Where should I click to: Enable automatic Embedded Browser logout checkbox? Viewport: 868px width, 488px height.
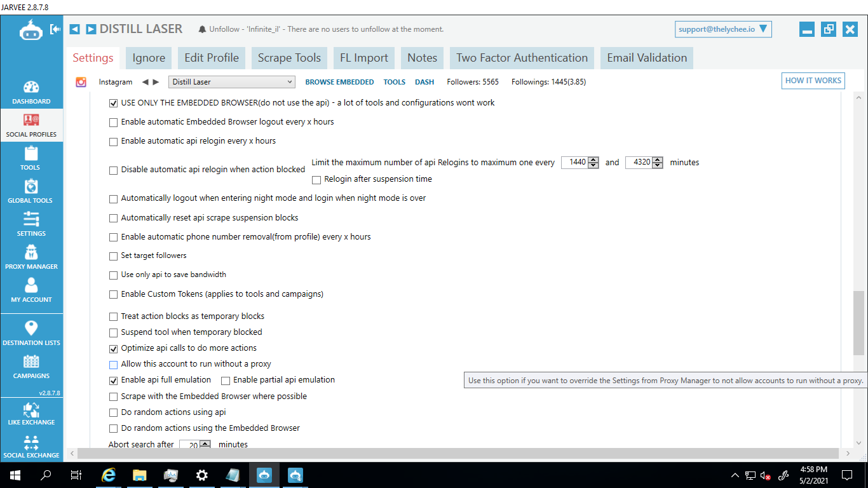pyautogui.click(x=114, y=123)
